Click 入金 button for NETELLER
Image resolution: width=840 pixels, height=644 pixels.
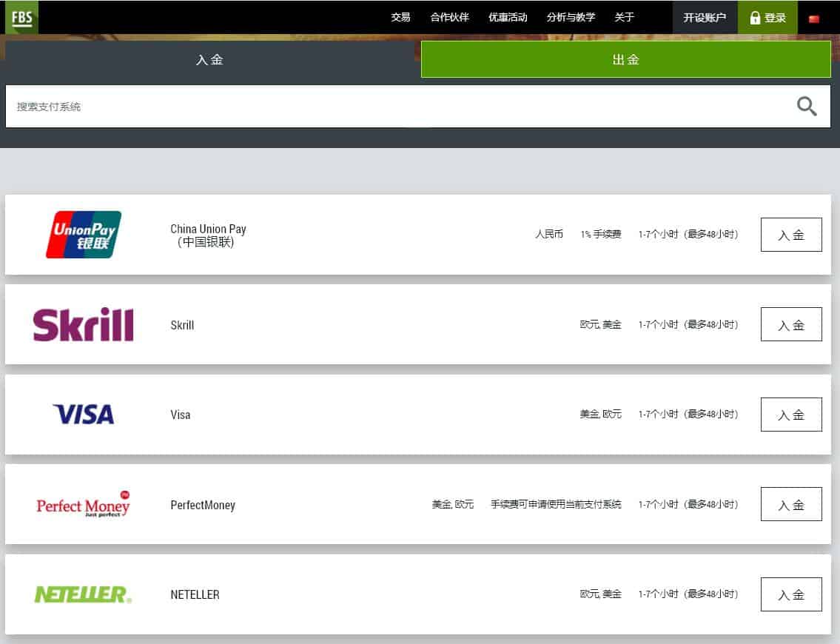click(x=791, y=594)
